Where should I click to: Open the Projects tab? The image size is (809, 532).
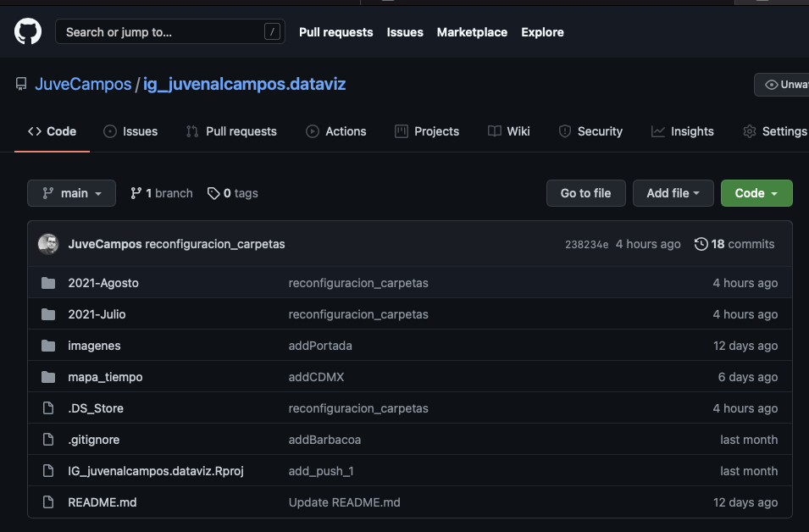427,131
